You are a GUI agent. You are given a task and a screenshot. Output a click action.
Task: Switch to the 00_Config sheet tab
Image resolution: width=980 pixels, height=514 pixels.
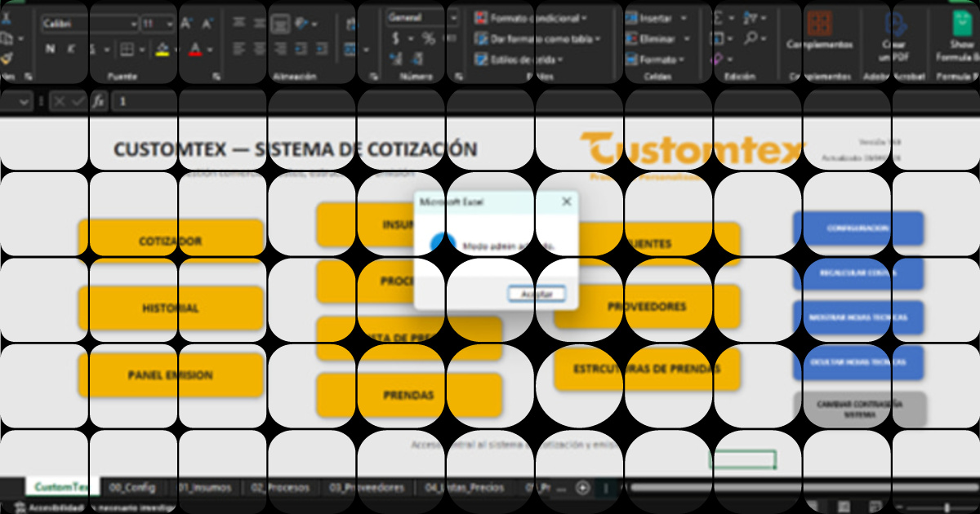[132, 488]
